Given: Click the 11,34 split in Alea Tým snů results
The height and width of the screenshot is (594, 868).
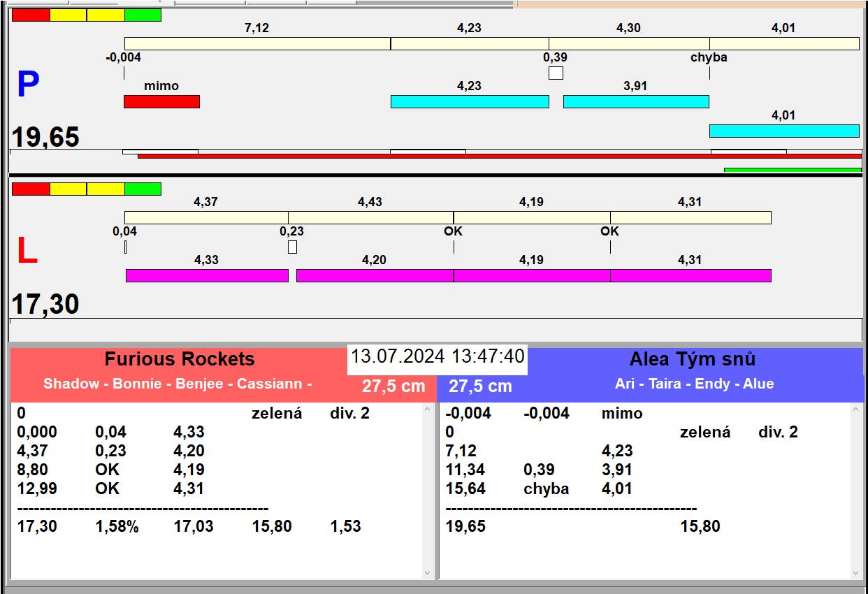Looking at the screenshot, I should [x=465, y=470].
